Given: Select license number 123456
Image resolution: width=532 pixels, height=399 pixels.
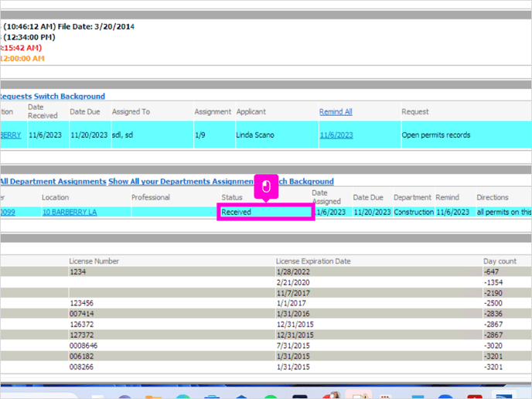Looking at the screenshot, I should coord(81,303).
